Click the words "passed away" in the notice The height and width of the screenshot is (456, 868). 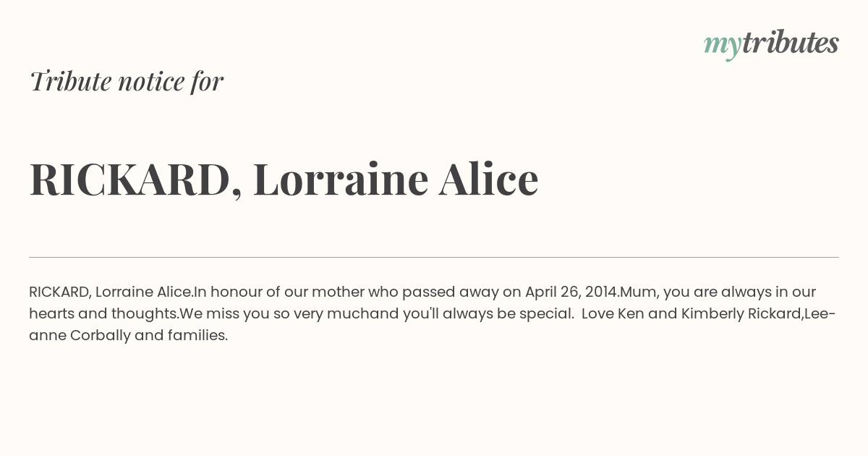pos(450,292)
